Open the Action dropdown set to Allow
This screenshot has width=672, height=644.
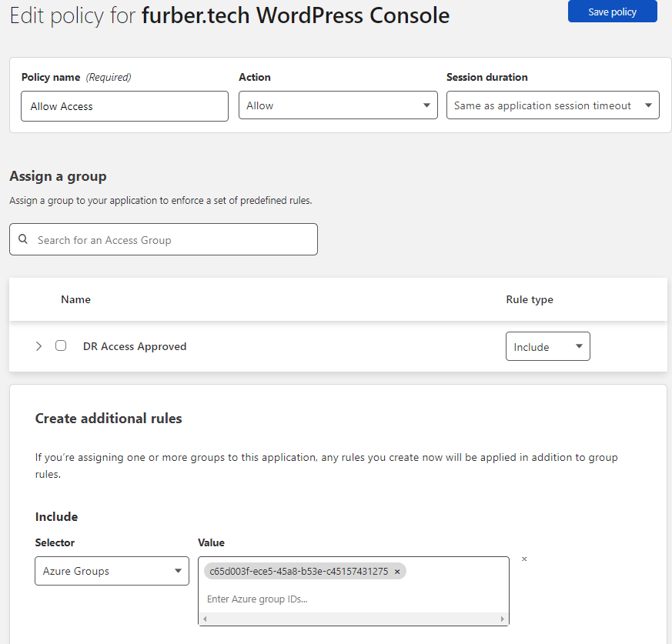(338, 105)
